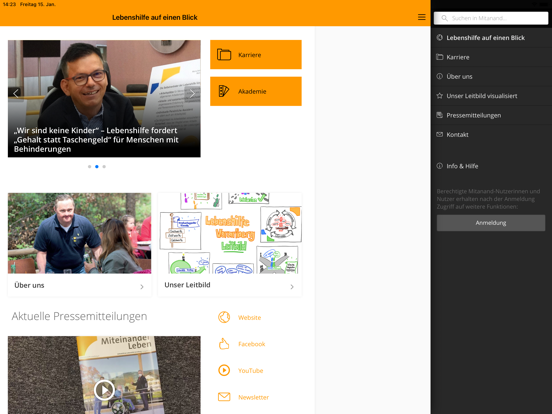Show previous carousel slide with left arrow

click(15, 93)
